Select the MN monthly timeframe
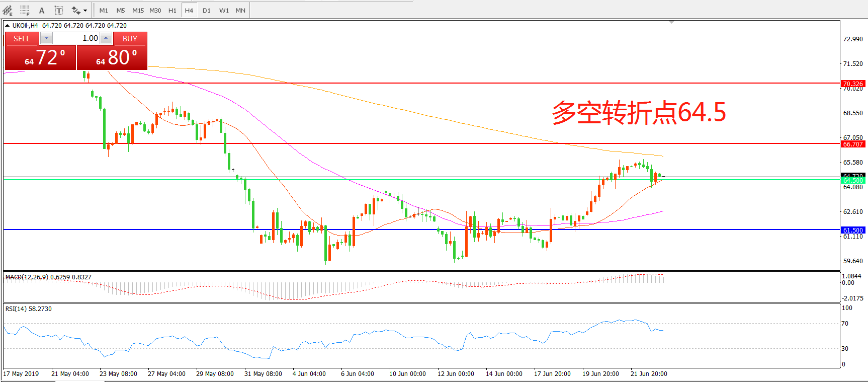The height and width of the screenshot is (382, 868). tap(240, 10)
